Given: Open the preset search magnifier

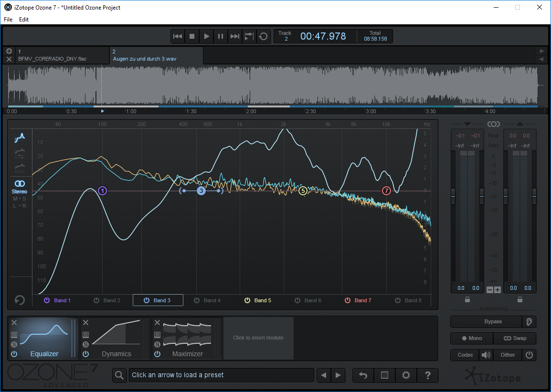Looking at the screenshot, I should pyautogui.click(x=119, y=375).
